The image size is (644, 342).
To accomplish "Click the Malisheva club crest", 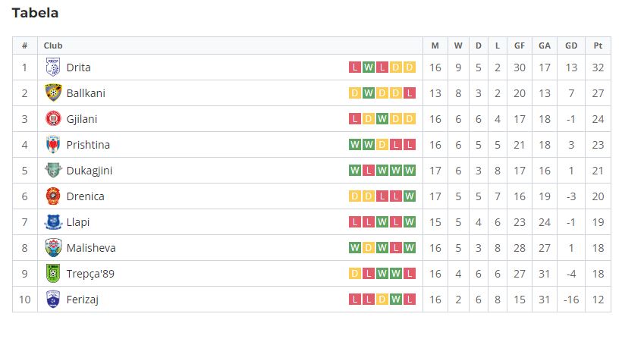I will [x=53, y=247].
